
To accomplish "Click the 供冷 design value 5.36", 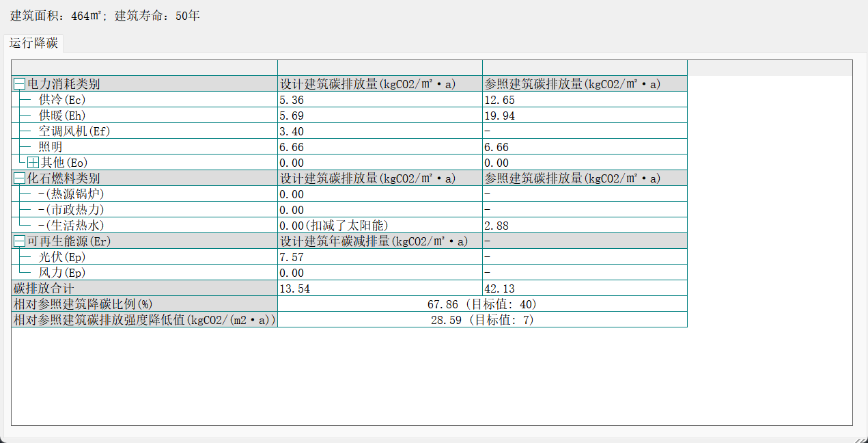I will 292,100.
